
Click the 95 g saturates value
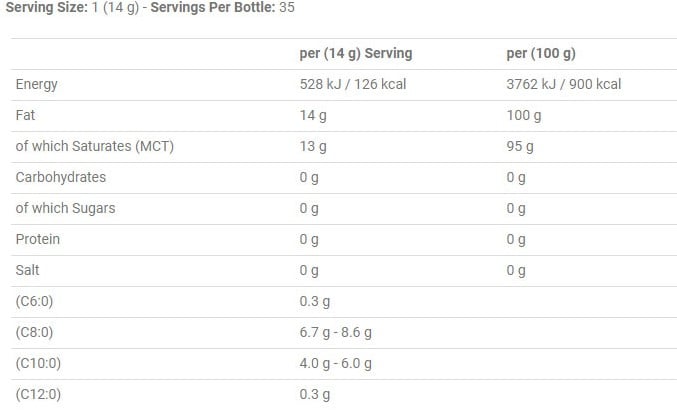point(520,146)
